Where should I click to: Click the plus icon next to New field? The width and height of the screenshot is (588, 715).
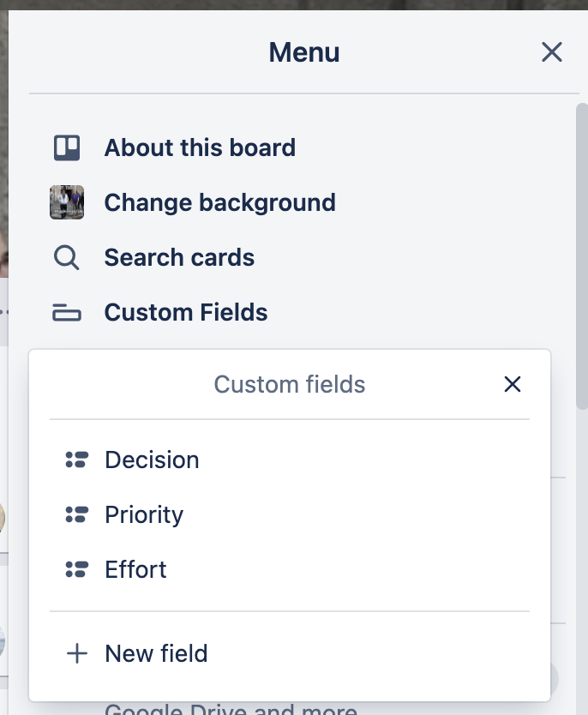tap(76, 652)
